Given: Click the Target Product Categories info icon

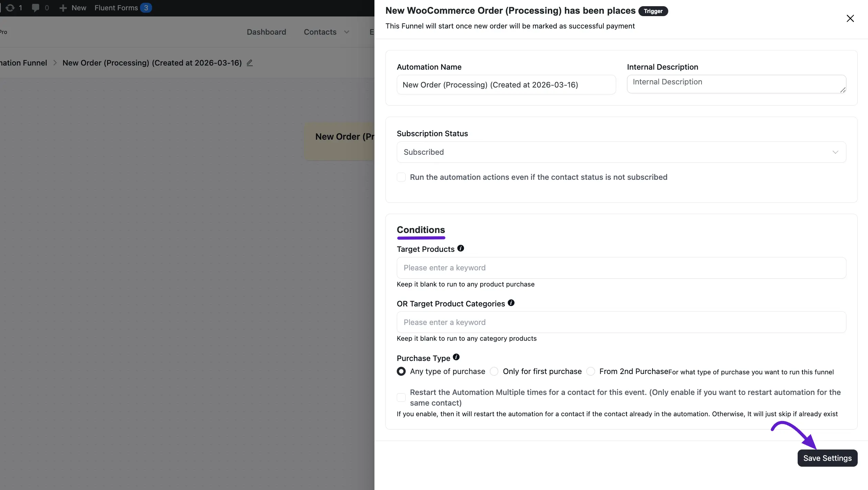Looking at the screenshot, I should [x=511, y=303].
